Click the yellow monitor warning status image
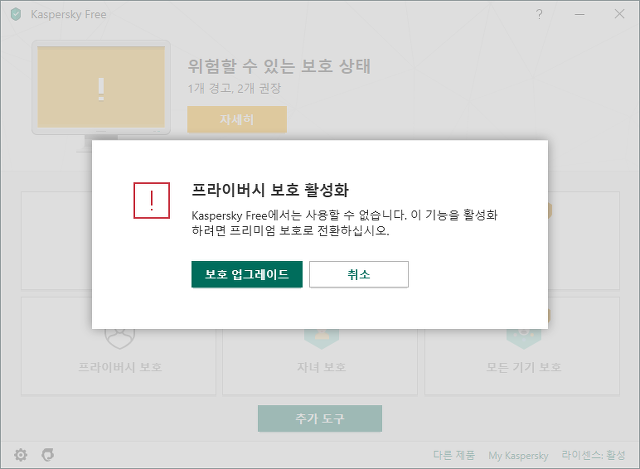Screen dimensions: 640x469 tap(101, 87)
